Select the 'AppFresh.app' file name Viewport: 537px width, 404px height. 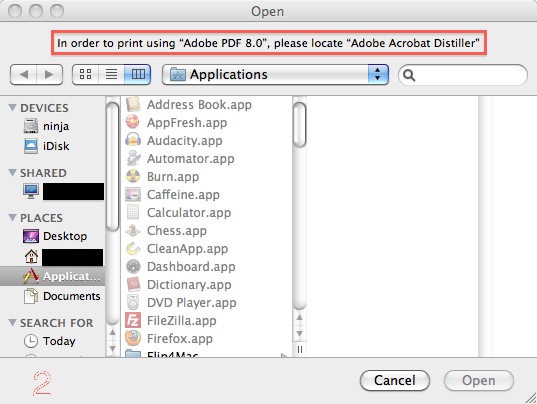(187, 123)
